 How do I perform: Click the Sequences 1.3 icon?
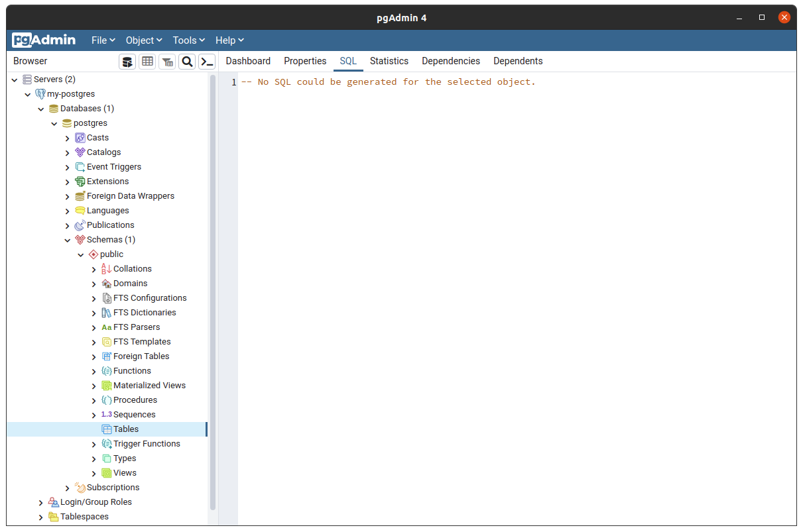(107, 415)
